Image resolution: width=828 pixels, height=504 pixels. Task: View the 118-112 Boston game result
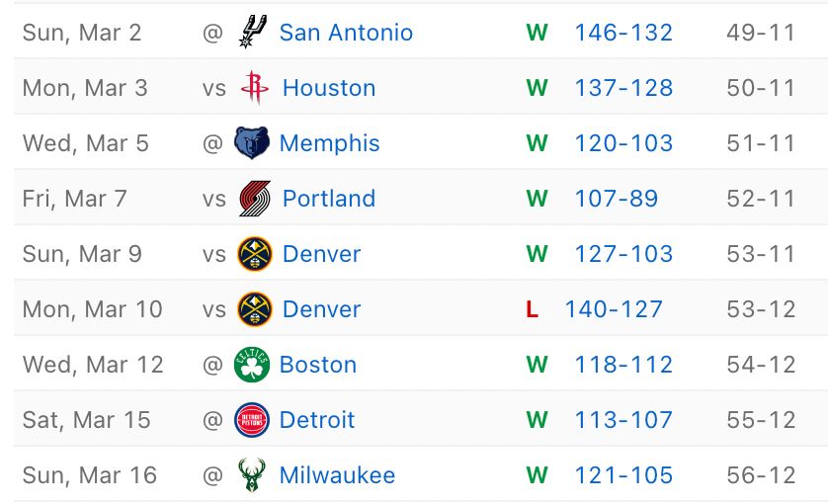pos(623,365)
